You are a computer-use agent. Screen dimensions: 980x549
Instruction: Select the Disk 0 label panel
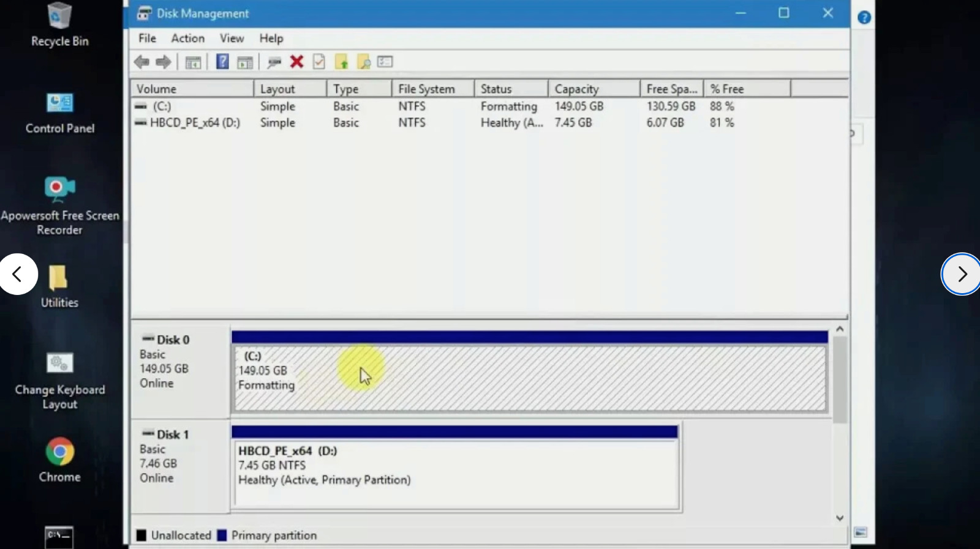point(180,372)
